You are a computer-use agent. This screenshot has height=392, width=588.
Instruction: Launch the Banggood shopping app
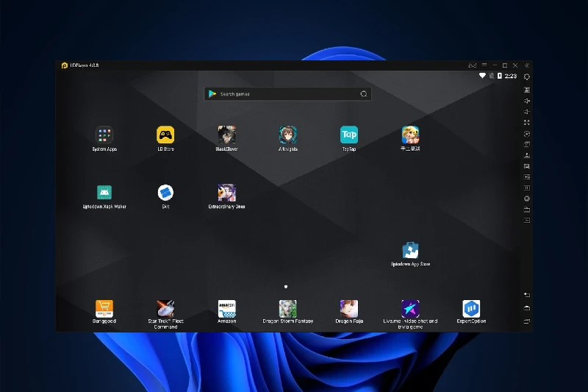point(104,309)
